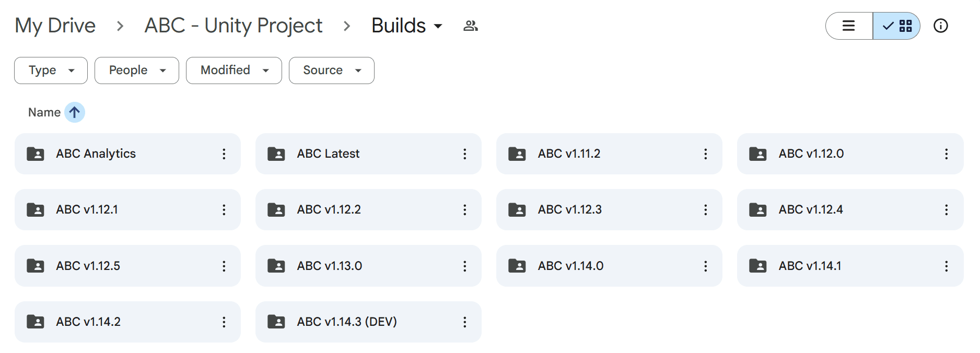
Task: Click the folder icon next to ABC Latest
Action: [276, 154]
